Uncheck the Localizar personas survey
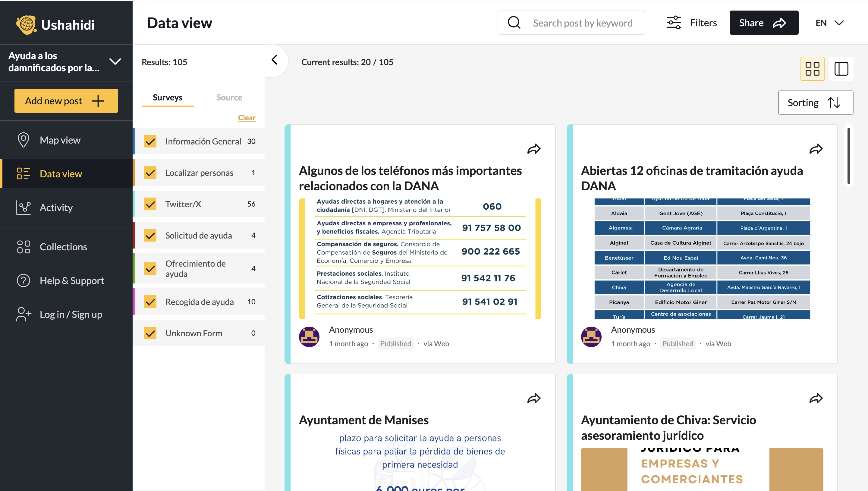This screenshot has width=868, height=491. coord(150,172)
